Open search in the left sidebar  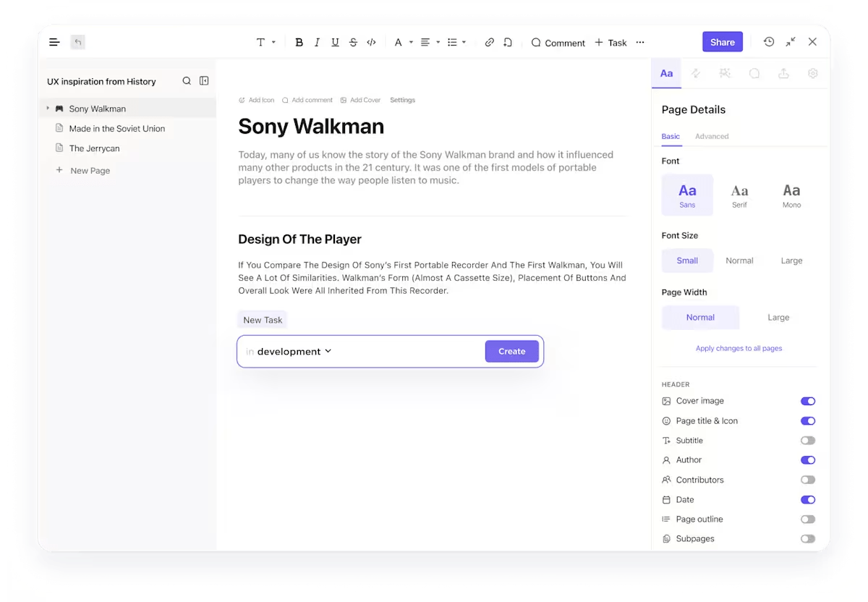tap(187, 80)
